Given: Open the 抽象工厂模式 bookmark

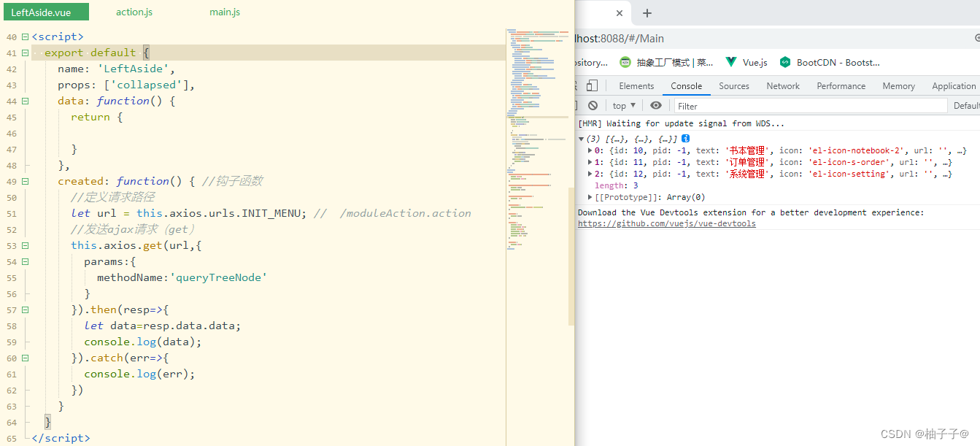Looking at the screenshot, I should pos(667,63).
